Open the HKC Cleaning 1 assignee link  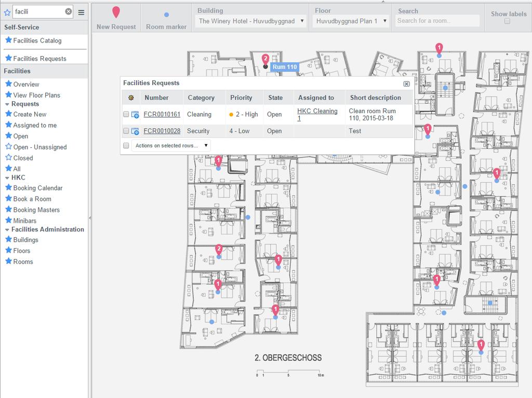click(317, 115)
